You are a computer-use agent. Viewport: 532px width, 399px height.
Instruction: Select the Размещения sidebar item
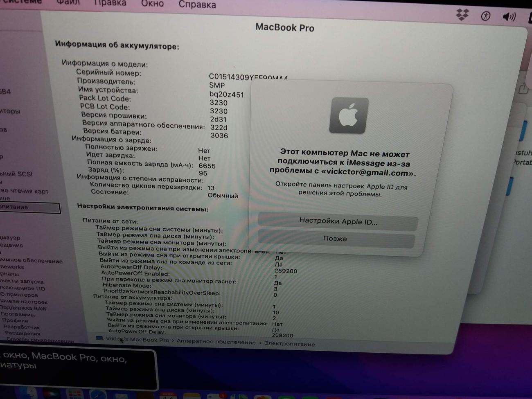tap(11, 245)
